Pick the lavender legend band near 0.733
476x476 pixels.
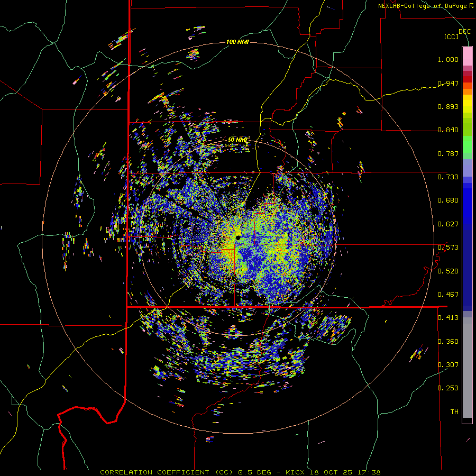(x=467, y=168)
